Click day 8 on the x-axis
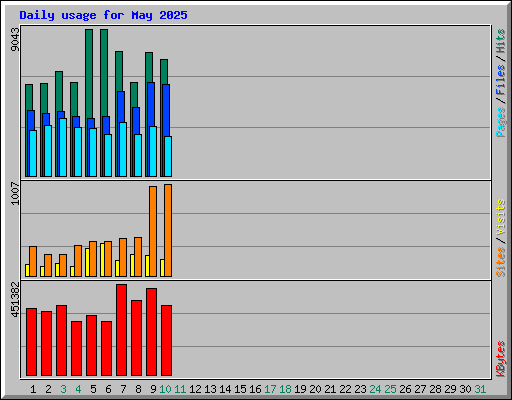This screenshot has width=512, height=400. tap(138, 389)
